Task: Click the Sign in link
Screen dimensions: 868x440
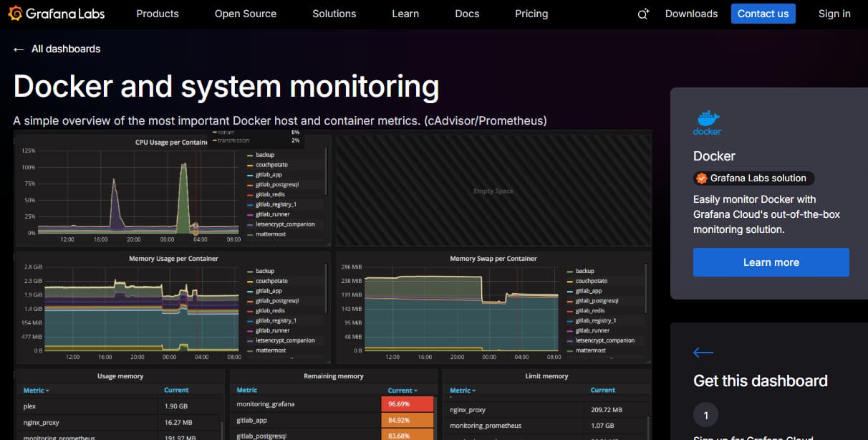Action: tap(834, 13)
